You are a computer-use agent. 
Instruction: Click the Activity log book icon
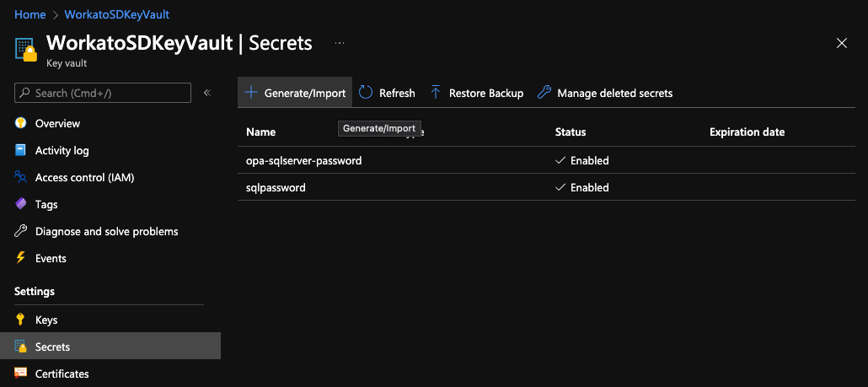click(20, 150)
